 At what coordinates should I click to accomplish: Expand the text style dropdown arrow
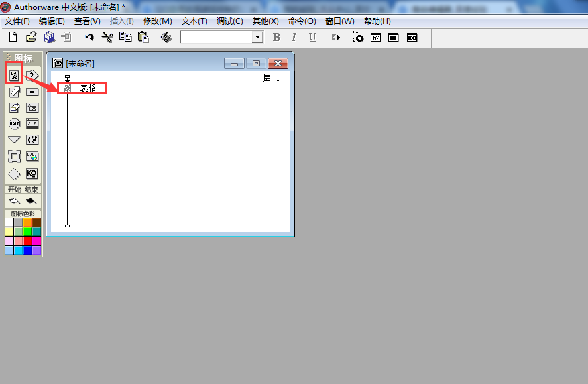pos(257,37)
